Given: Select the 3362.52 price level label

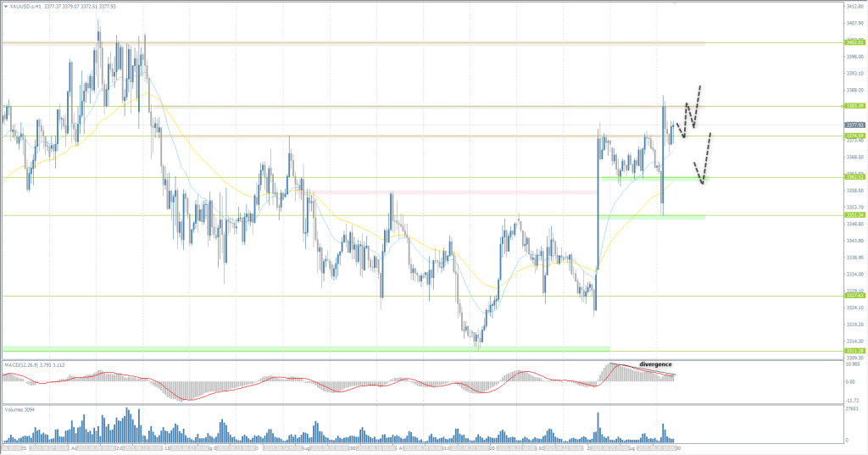Looking at the screenshot, I should 854,177.
